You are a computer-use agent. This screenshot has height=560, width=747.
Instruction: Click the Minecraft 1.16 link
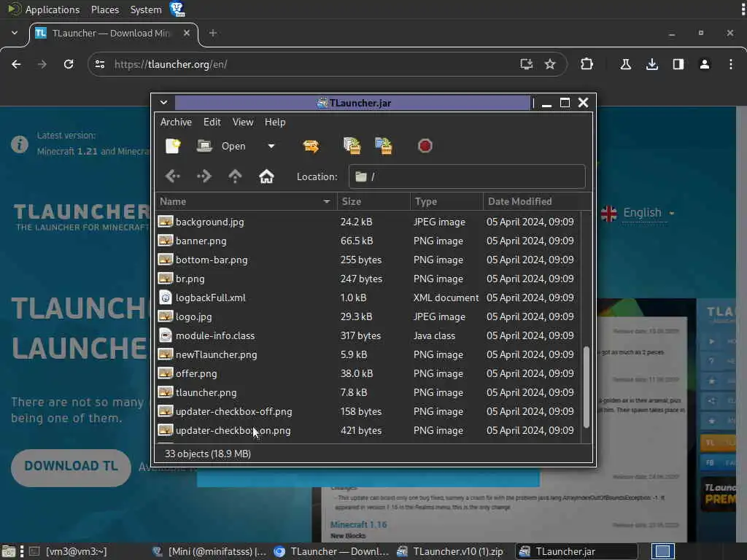click(x=359, y=524)
